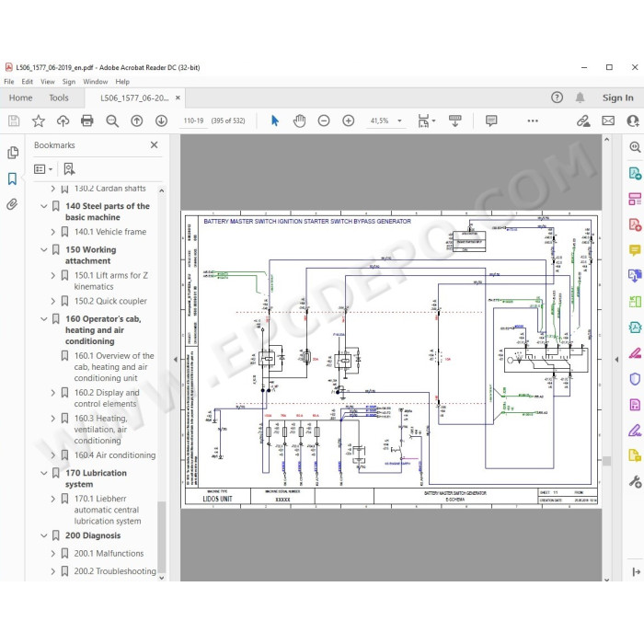This screenshot has width=644, height=644.
Task: Open 150.1 Lift arms for Z kinematics
Action: [111, 281]
